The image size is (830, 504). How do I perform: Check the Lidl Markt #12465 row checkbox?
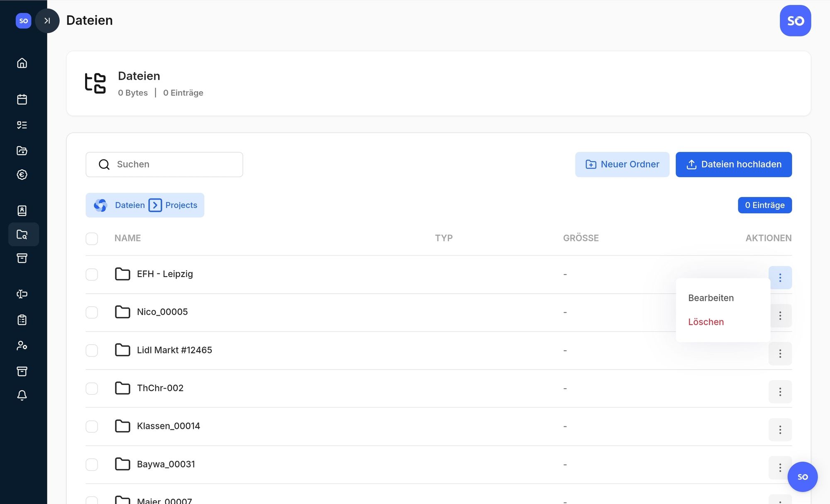[92, 351]
